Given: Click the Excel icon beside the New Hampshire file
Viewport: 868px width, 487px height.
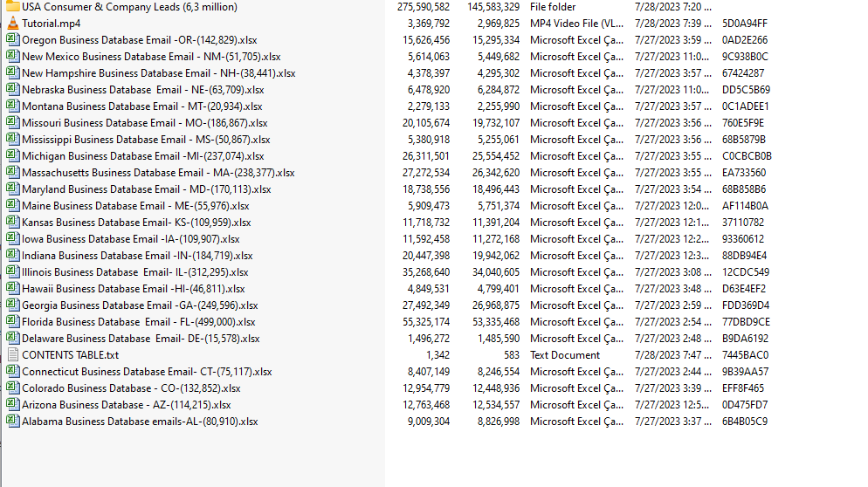Looking at the screenshot, I should (x=13, y=73).
